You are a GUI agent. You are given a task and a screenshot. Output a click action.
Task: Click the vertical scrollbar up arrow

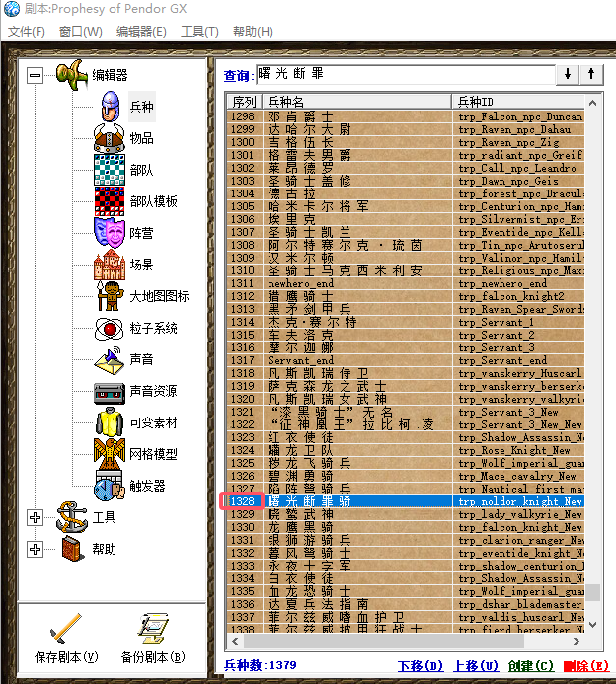pyautogui.click(x=592, y=104)
